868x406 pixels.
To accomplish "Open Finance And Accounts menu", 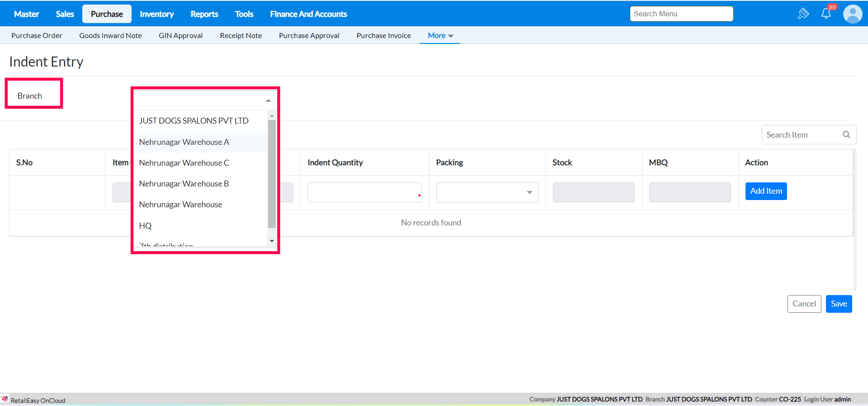I will pyautogui.click(x=309, y=14).
